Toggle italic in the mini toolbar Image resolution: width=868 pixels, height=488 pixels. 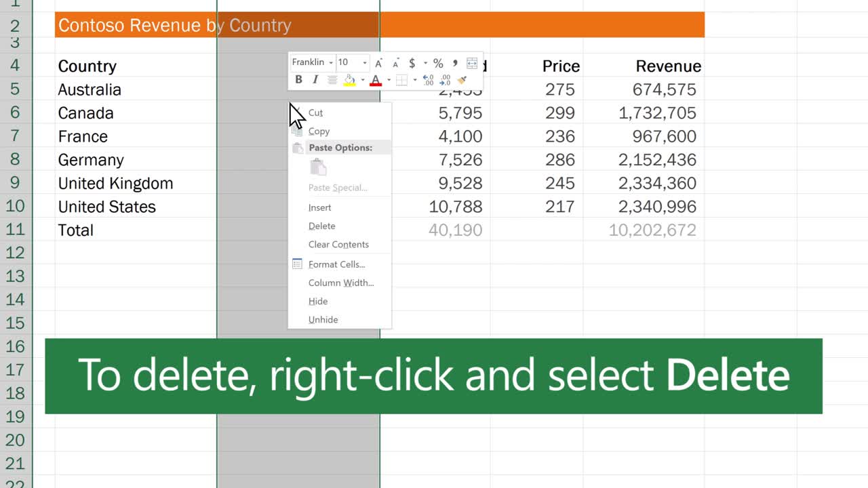click(315, 80)
